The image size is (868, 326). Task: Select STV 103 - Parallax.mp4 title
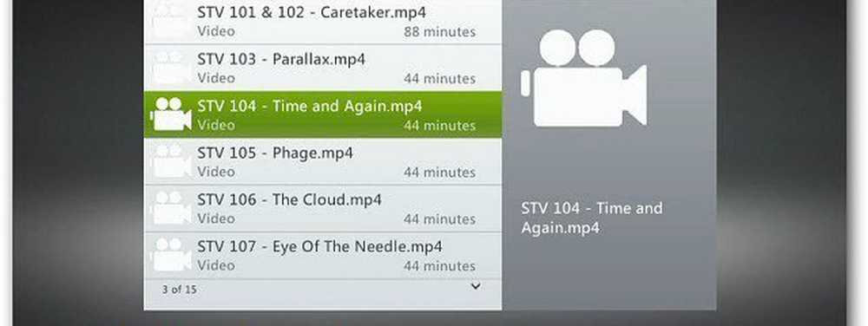pyautogui.click(x=281, y=59)
